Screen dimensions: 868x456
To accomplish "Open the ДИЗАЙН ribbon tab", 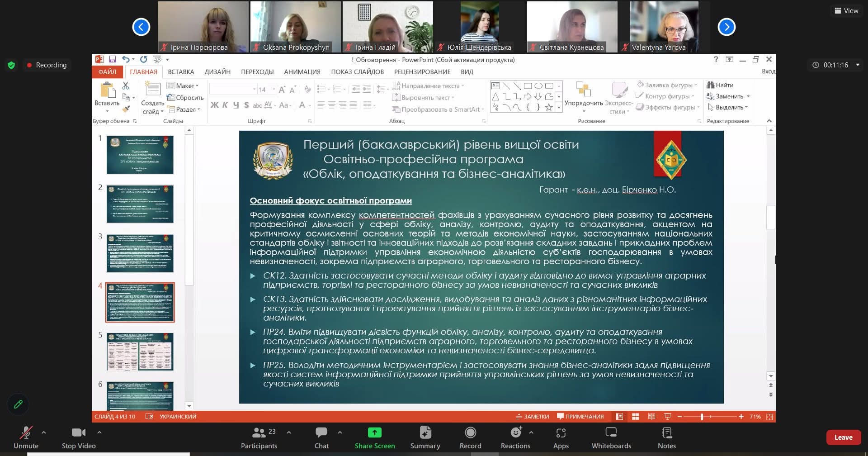I will click(217, 72).
